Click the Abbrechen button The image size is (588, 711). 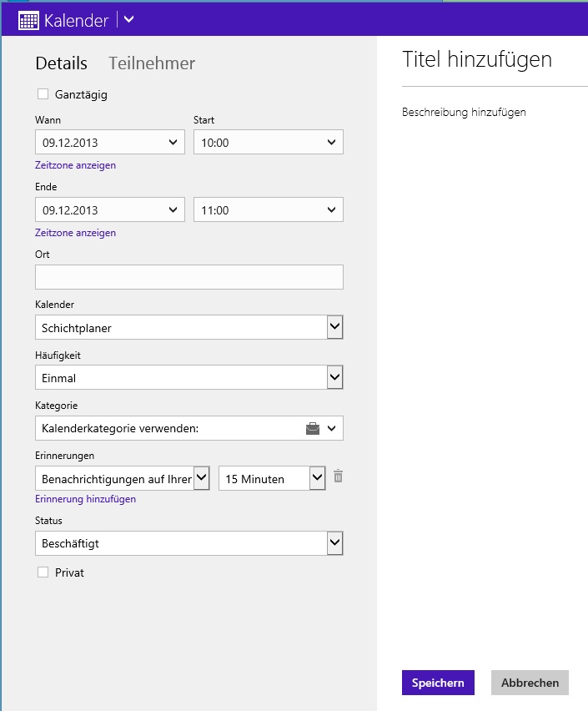(x=530, y=683)
